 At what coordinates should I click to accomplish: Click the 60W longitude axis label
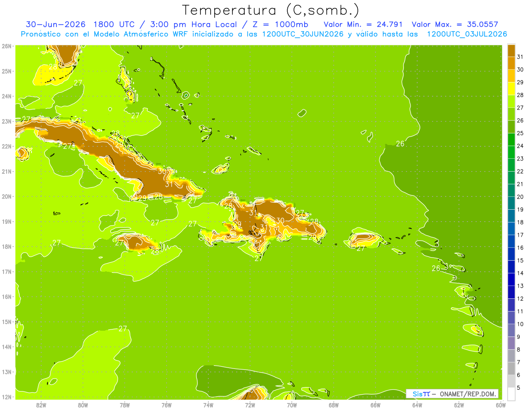coord(501,405)
